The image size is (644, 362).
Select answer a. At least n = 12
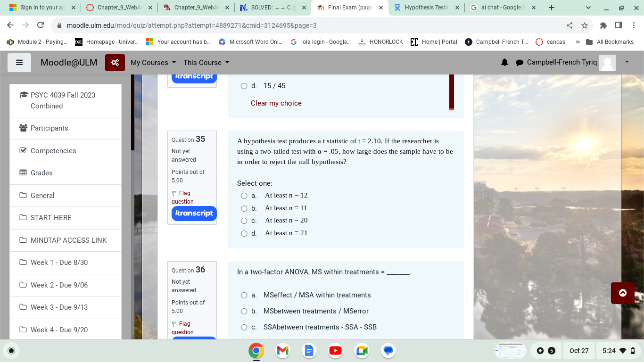coord(244,196)
